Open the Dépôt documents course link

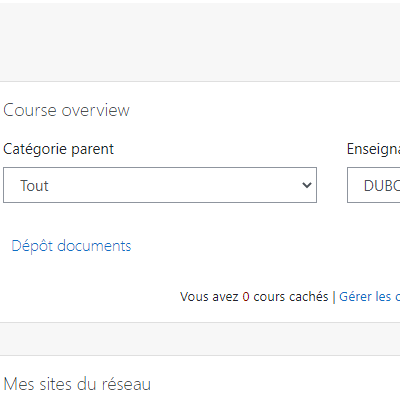click(71, 246)
